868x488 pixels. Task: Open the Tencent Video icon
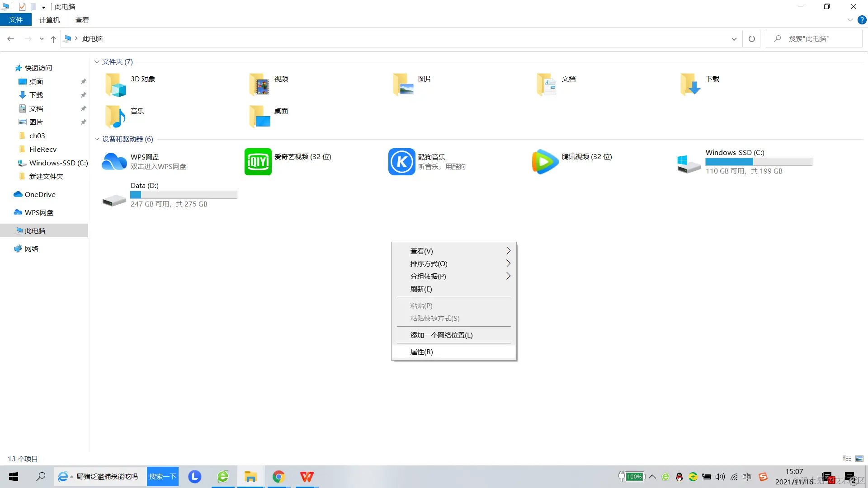click(545, 162)
